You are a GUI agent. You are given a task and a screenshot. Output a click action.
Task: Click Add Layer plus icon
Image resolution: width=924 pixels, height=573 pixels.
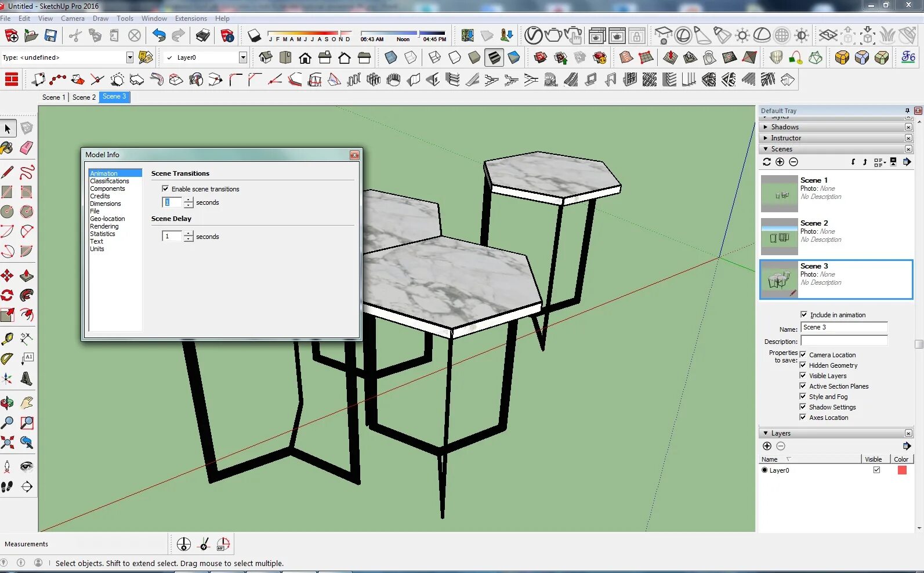point(767,446)
